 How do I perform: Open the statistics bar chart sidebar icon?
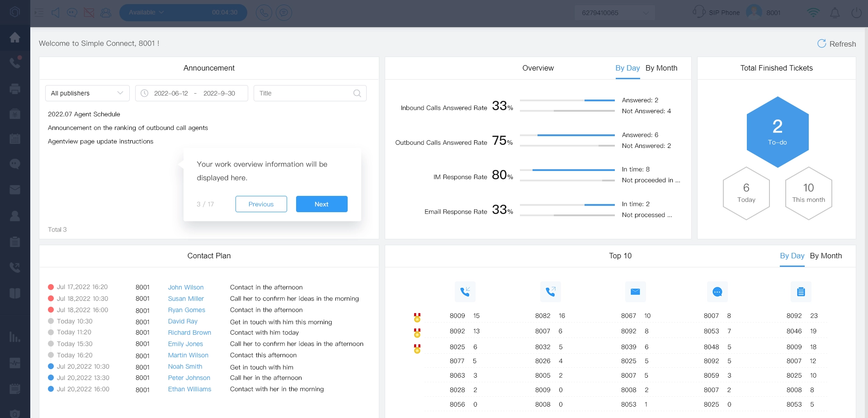(x=15, y=337)
